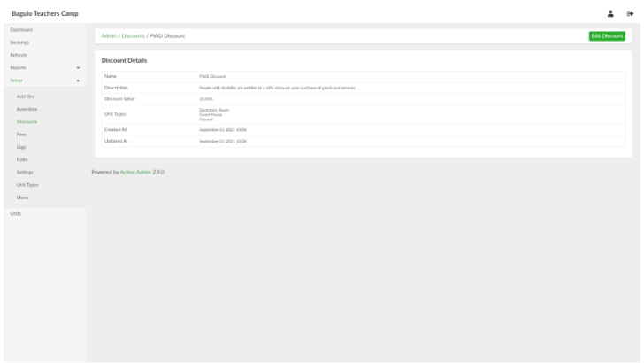Select Unit Types in the sidebar
Viewport: 644px width, 363px height.
[x=27, y=184]
